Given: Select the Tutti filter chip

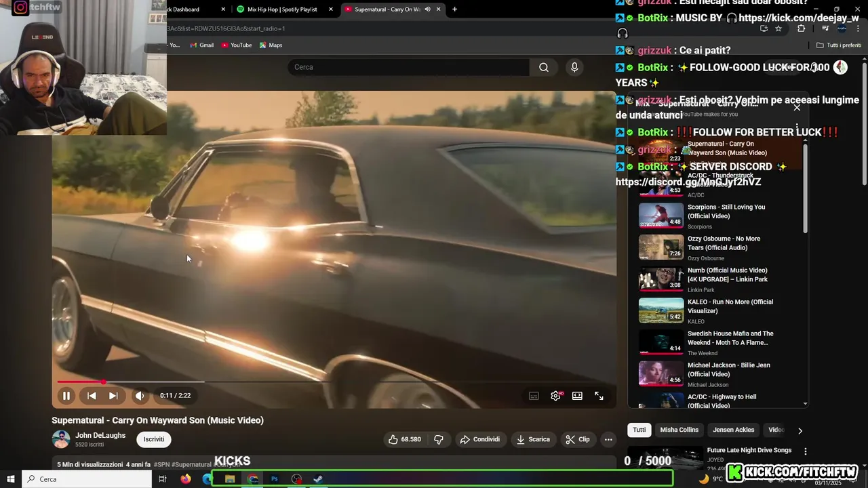Looking at the screenshot, I should (x=639, y=430).
